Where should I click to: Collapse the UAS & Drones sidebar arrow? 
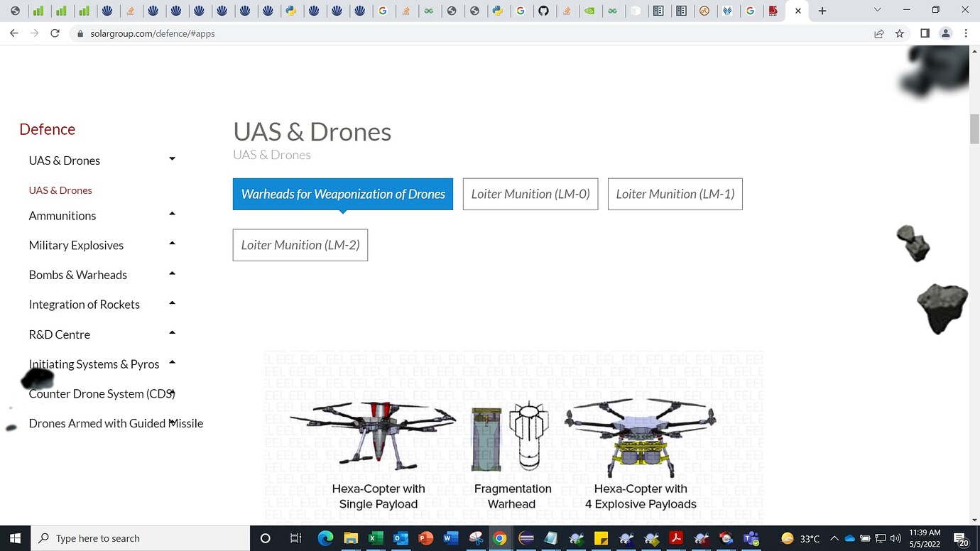pyautogui.click(x=172, y=159)
